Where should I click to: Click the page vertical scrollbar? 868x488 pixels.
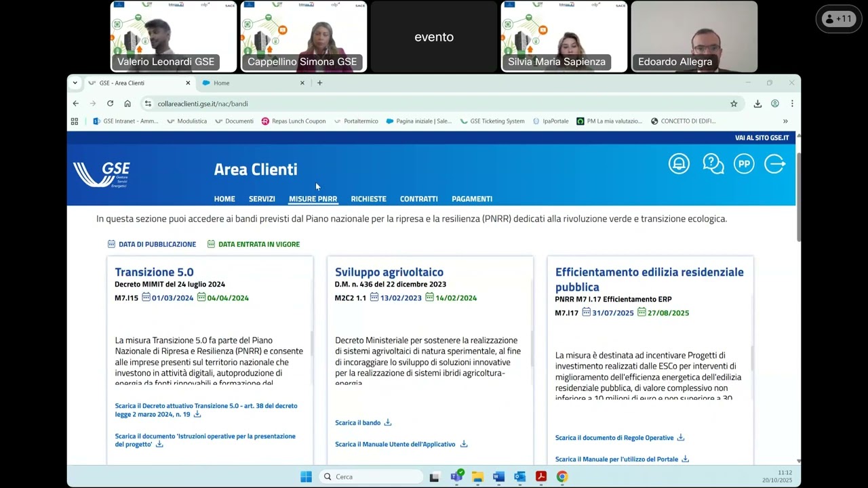point(798,197)
